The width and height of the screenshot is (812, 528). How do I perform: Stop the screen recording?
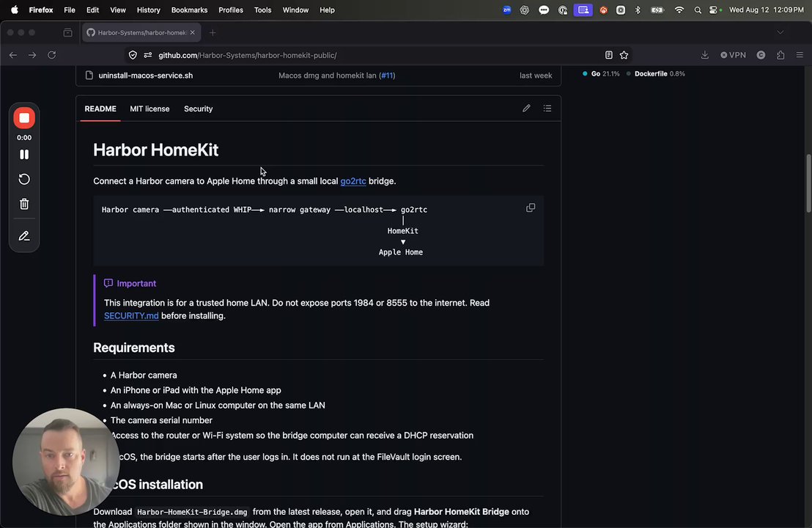(x=24, y=118)
